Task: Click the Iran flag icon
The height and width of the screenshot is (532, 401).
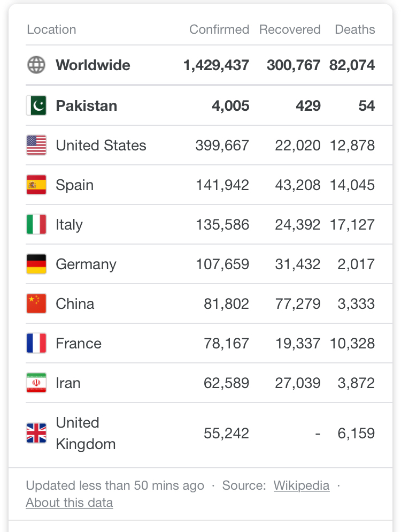Action: (x=36, y=383)
